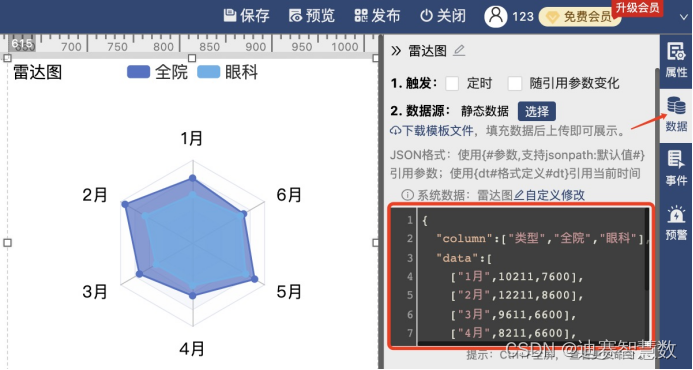
Task: Enable the 定时 trigger checkbox
Action: pos(452,83)
